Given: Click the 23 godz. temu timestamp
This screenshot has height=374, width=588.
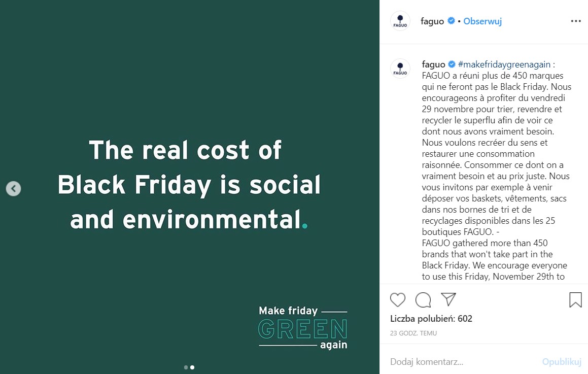Looking at the screenshot, I should (413, 333).
